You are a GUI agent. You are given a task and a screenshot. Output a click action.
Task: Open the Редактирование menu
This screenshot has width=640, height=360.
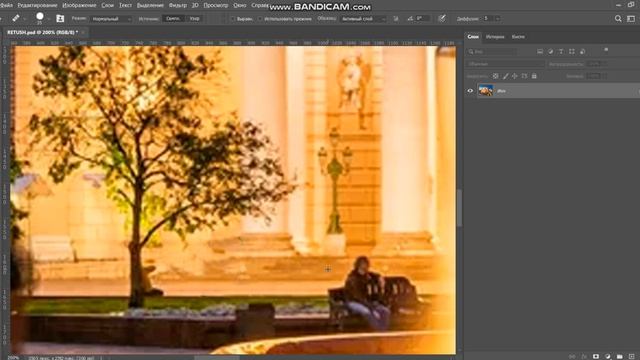pyautogui.click(x=37, y=5)
